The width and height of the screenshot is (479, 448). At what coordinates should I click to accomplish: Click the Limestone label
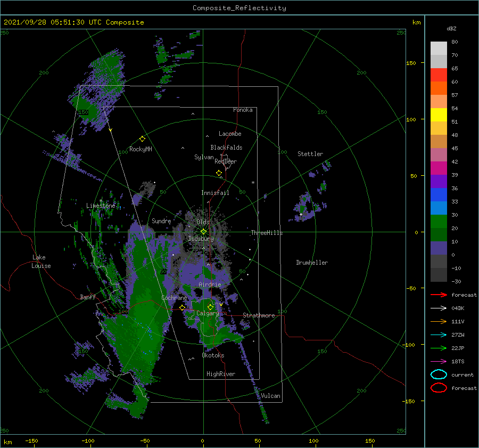[x=101, y=206]
